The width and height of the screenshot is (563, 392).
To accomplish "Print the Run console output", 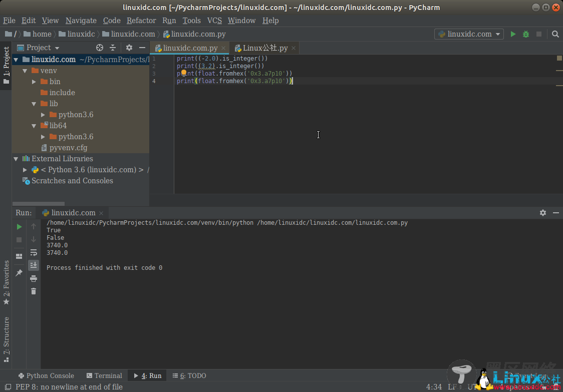I will (x=34, y=278).
